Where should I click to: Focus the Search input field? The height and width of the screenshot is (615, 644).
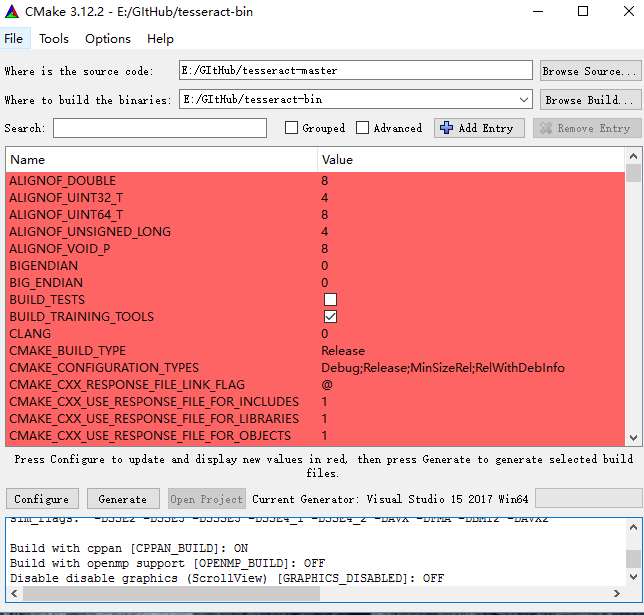click(160, 128)
